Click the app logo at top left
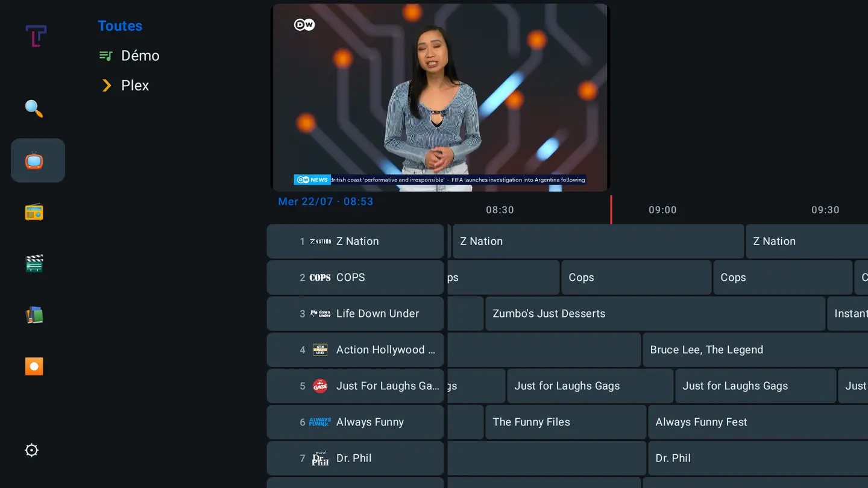The image size is (868, 488). click(36, 36)
